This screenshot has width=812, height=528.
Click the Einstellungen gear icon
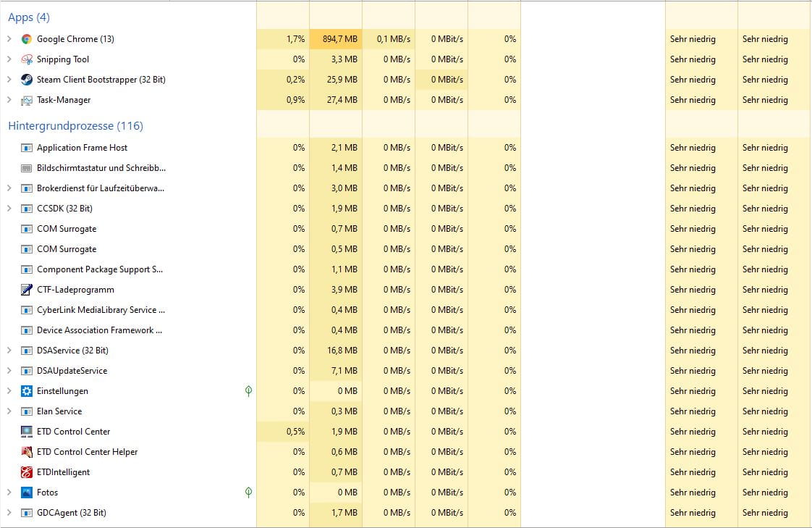[x=27, y=391]
